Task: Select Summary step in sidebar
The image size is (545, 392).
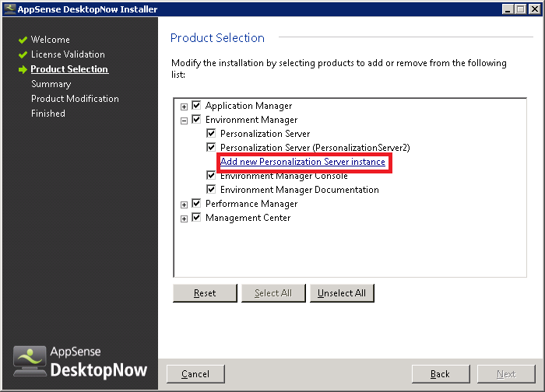Action: 51,84
